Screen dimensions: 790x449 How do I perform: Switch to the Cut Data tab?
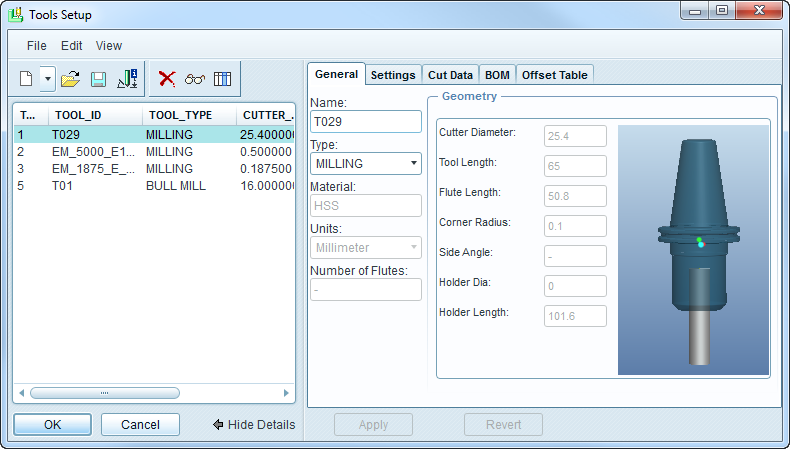pos(450,75)
